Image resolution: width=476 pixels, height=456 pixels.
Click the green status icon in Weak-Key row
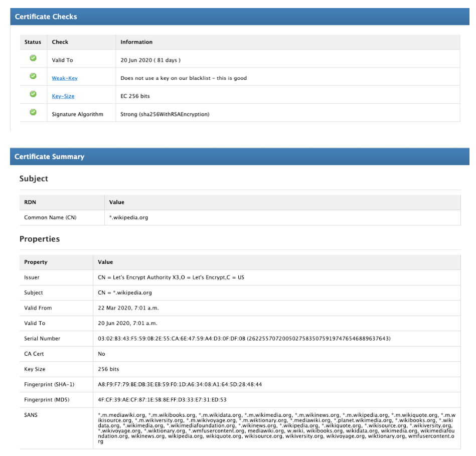[33, 76]
